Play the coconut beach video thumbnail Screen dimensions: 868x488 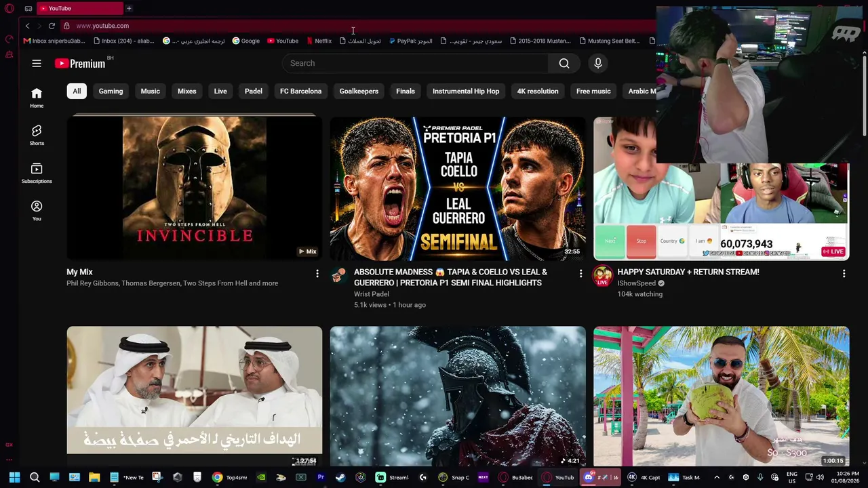coord(721,396)
